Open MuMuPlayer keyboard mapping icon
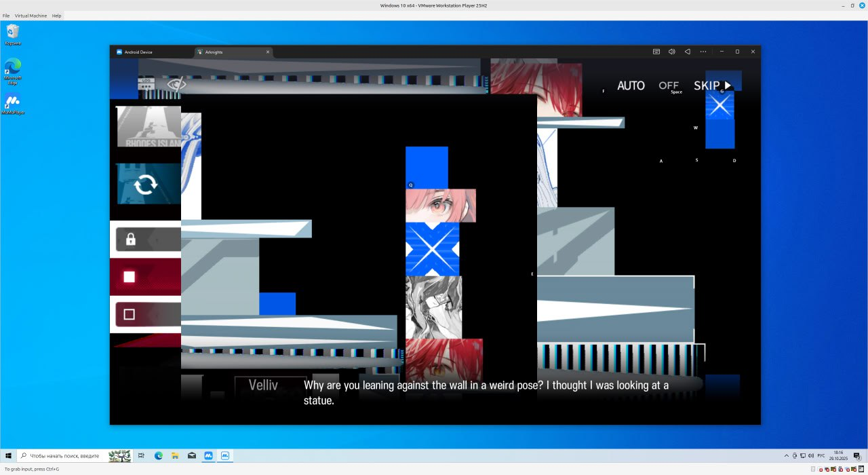 tap(656, 52)
